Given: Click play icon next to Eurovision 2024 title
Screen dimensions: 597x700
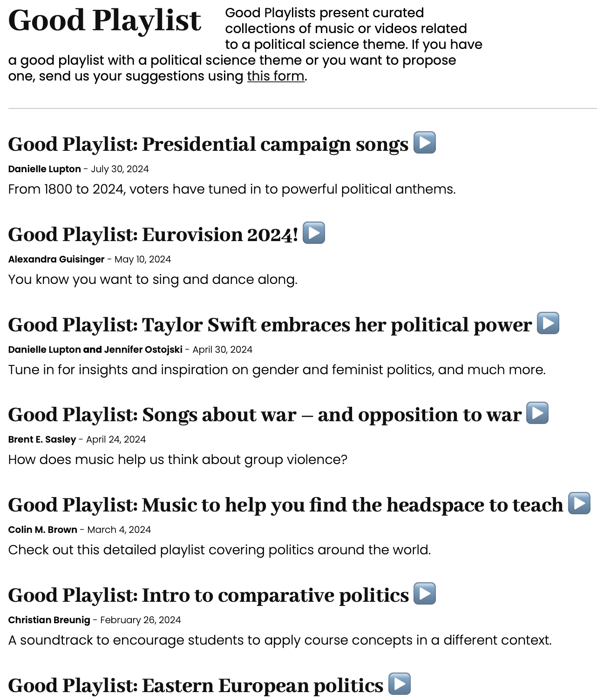Looking at the screenshot, I should click(x=314, y=233).
